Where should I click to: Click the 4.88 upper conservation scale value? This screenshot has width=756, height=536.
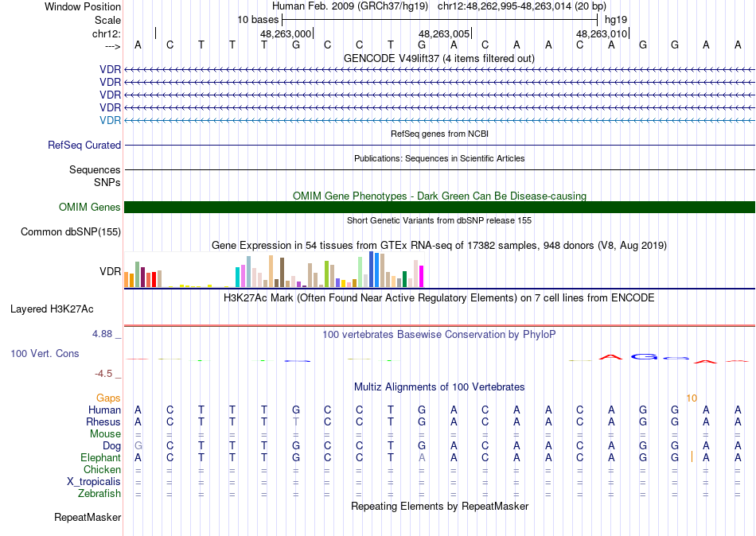pos(102,333)
